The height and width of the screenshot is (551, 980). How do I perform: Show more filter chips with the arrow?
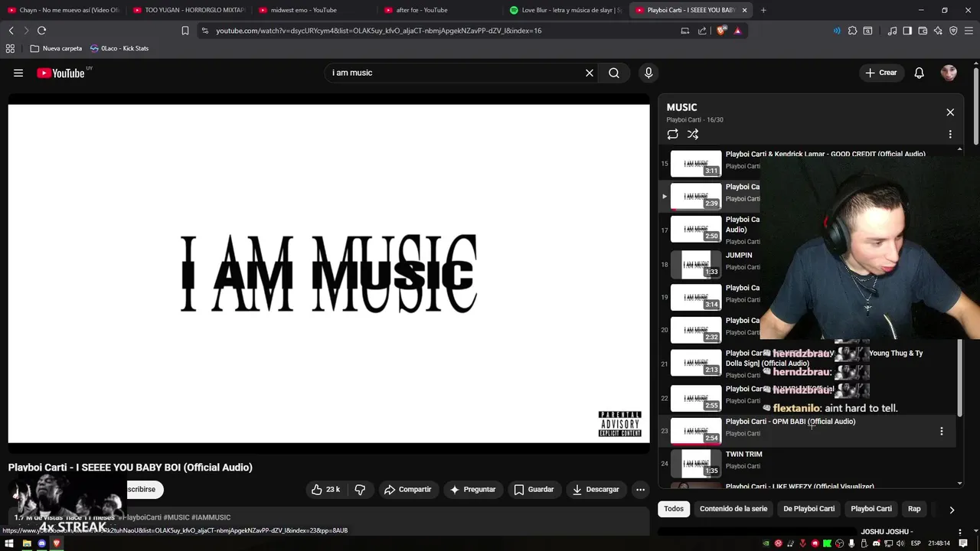click(952, 510)
